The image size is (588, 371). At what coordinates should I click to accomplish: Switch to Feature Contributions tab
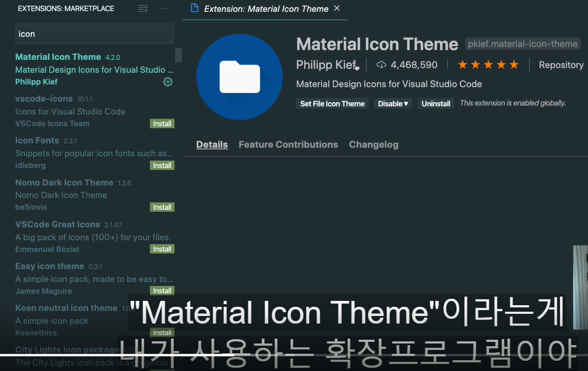pyautogui.click(x=288, y=145)
